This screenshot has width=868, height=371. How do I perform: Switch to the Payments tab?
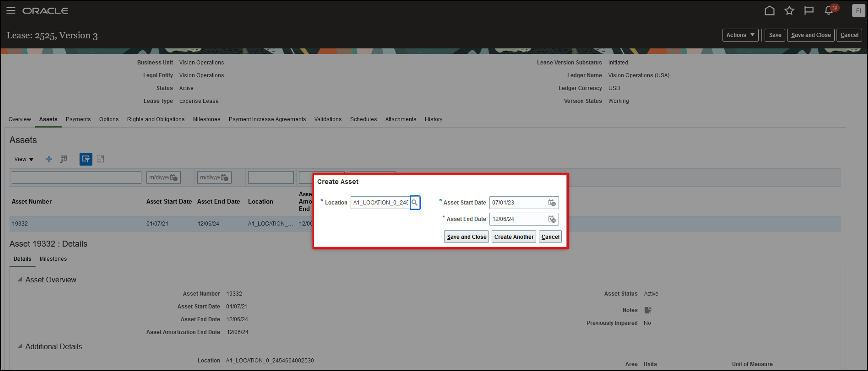coord(78,119)
